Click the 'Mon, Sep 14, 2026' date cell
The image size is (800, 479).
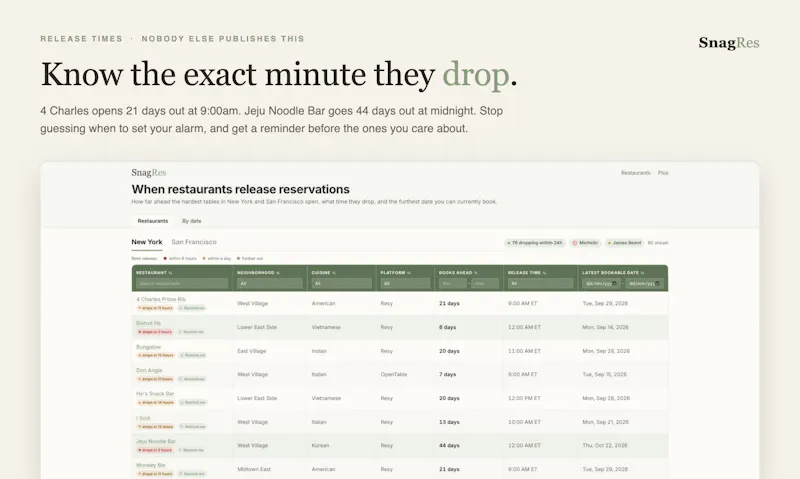click(x=605, y=327)
